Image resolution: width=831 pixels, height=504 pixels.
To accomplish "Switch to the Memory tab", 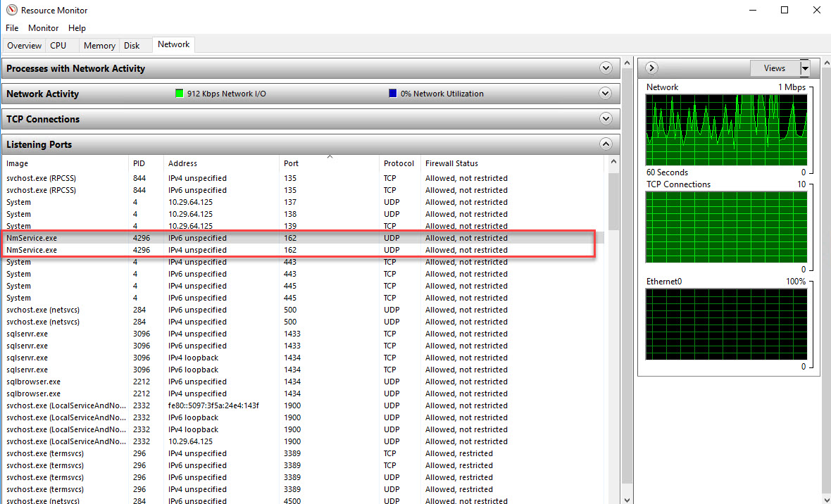I will point(99,46).
